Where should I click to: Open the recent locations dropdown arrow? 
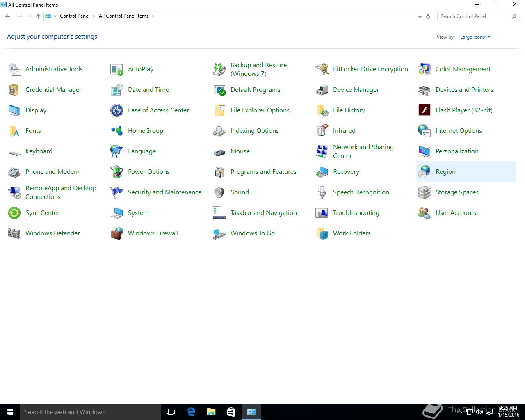point(30,16)
